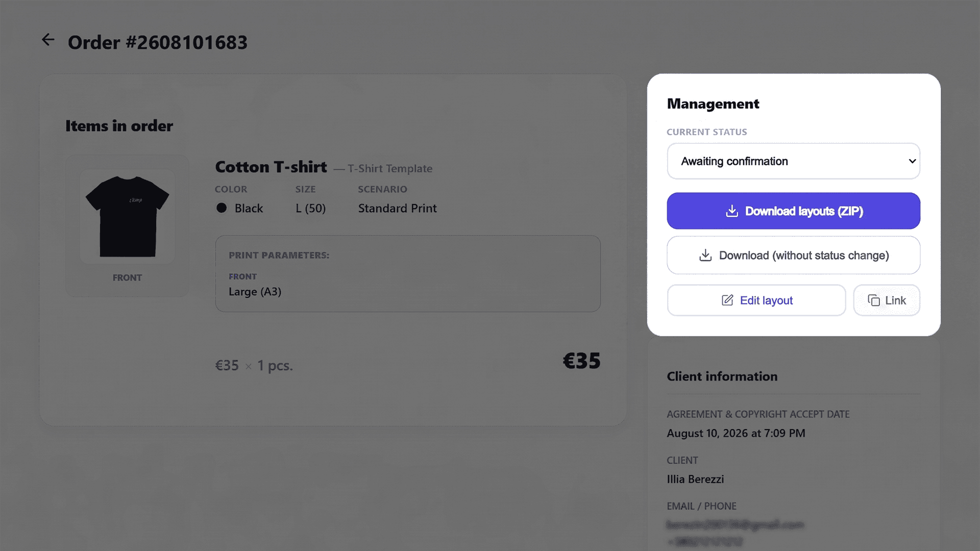980x551 pixels.
Task: Click the Black color dot
Action: pos(222,208)
